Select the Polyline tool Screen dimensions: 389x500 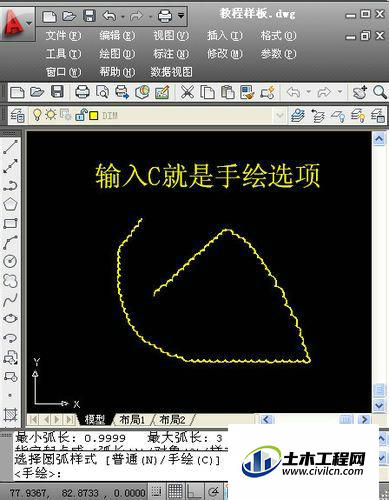pos(10,185)
